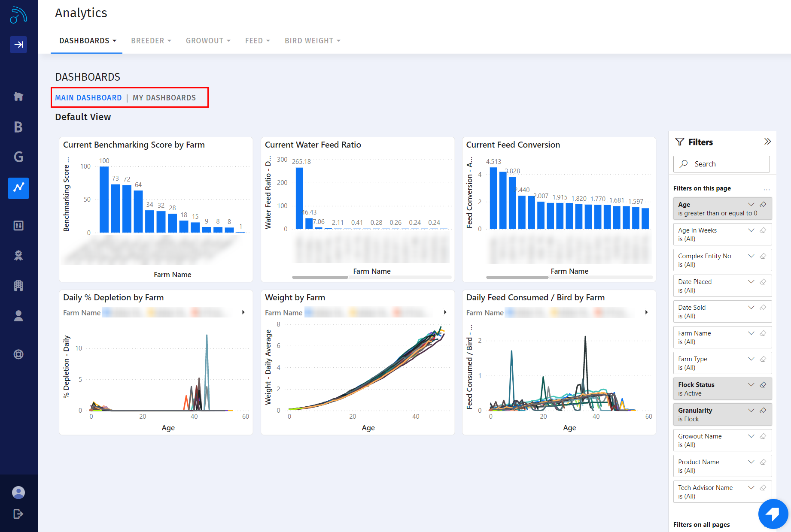Clear the Tech Advisor Name filter eraser
The image size is (791, 532).
tap(763, 488)
